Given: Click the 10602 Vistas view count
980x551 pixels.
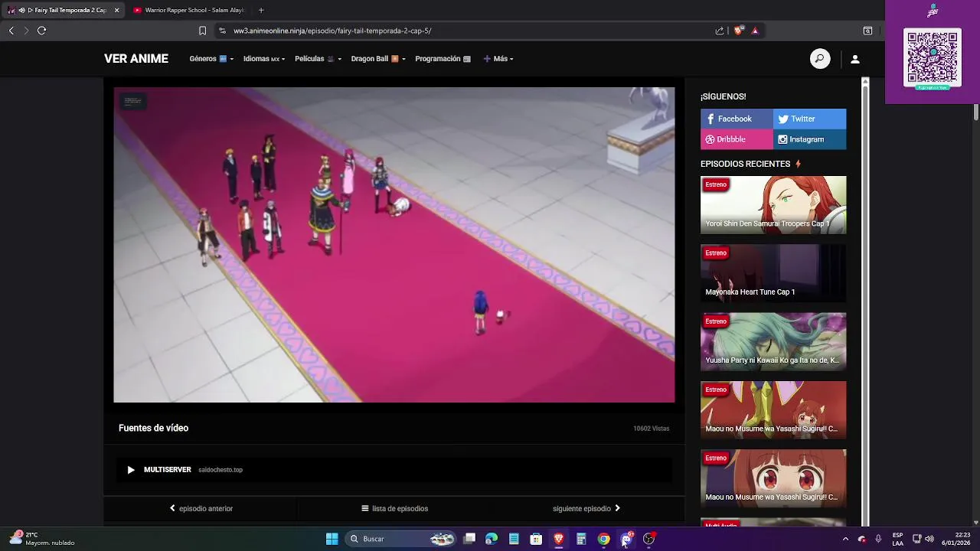Looking at the screenshot, I should (x=652, y=429).
